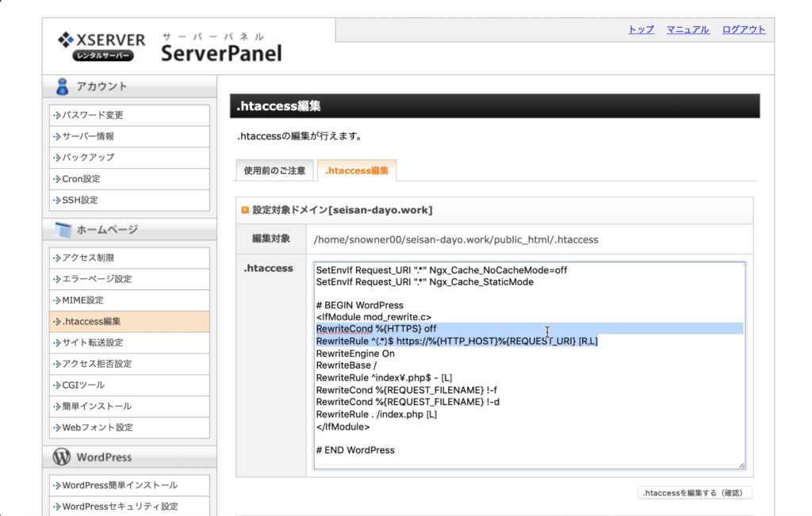Click the orange icon beside 設定対象ドメイン
The width and height of the screenshot is (812, 516).
tap(245, 210)
